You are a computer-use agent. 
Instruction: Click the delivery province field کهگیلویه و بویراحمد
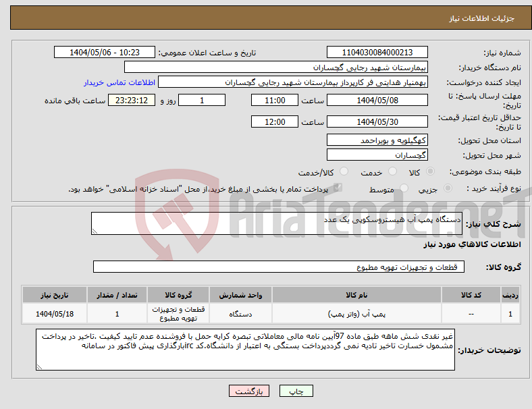tap(377, 140)
